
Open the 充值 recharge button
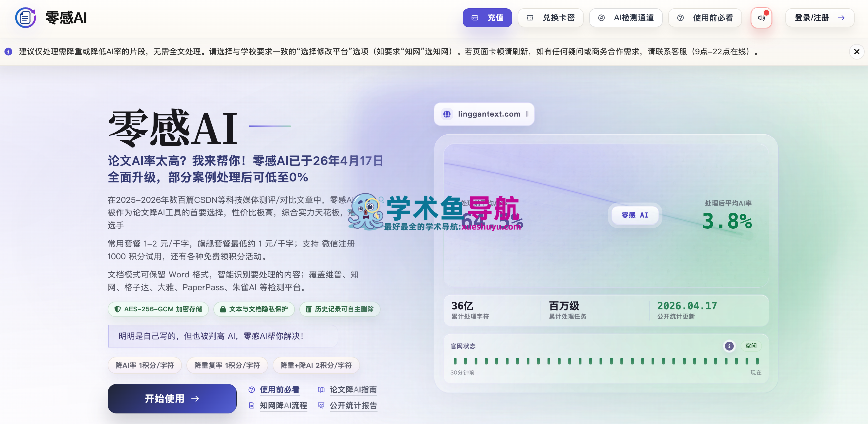coord(487,18)
